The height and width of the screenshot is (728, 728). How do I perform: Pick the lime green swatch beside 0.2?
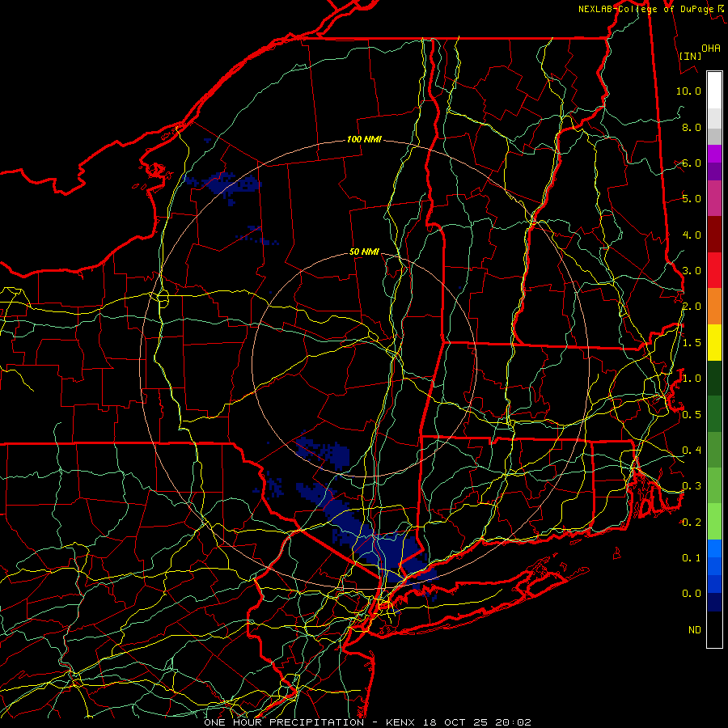[714, 522]
